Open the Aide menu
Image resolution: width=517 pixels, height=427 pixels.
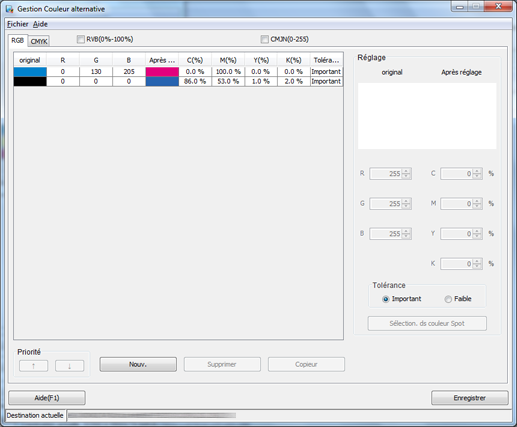point(40,24)
